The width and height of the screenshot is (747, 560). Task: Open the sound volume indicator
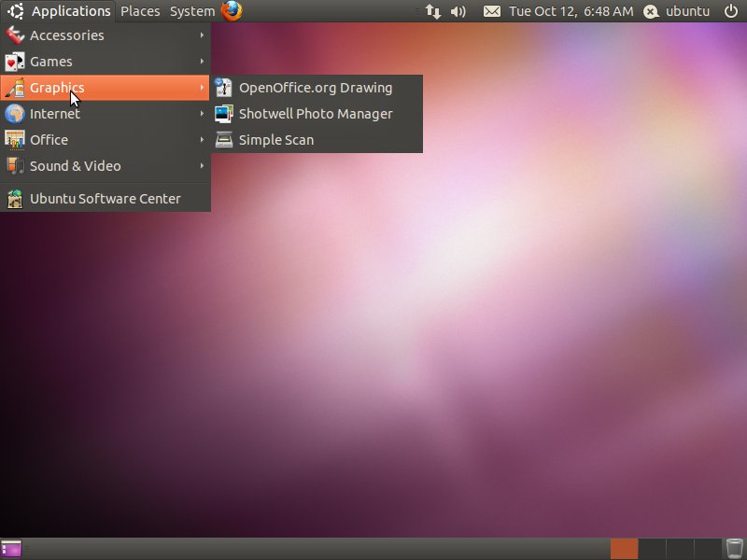click(x=458, y=11)
